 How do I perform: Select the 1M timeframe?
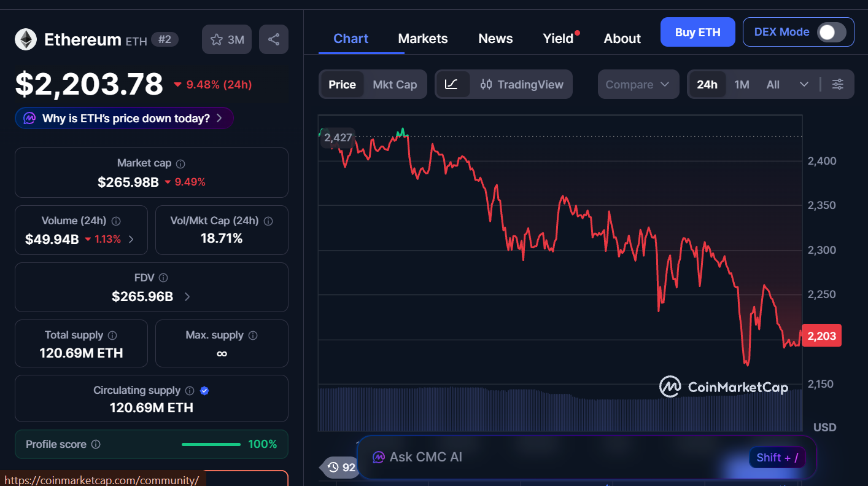(742, 84)
